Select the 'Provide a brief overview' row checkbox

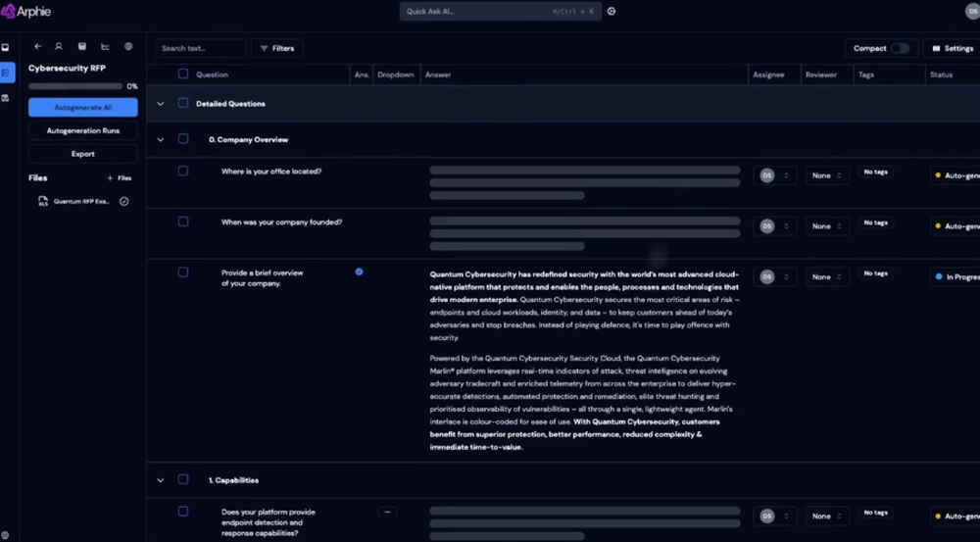[x=183, y=271]
